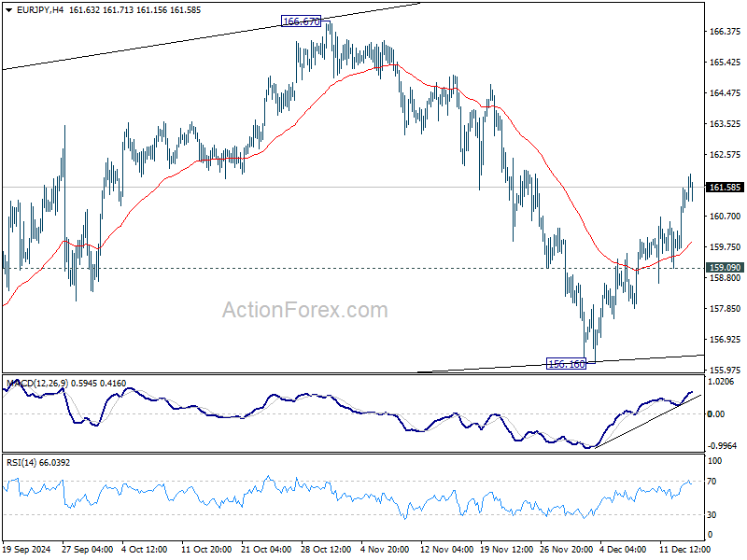Click the EURJPY,H4 OHLC values text
747x560 pixels.
134,10
